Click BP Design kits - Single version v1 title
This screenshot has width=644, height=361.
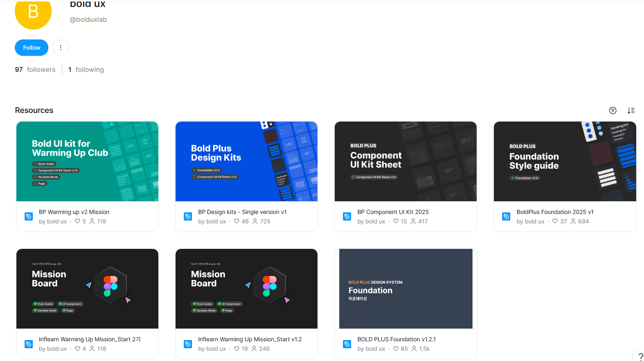242,212
